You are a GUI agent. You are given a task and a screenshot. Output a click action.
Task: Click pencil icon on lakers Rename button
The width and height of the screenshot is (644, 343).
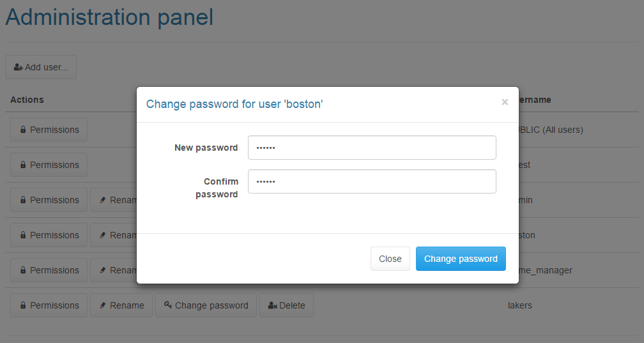[x=103, y=305]
